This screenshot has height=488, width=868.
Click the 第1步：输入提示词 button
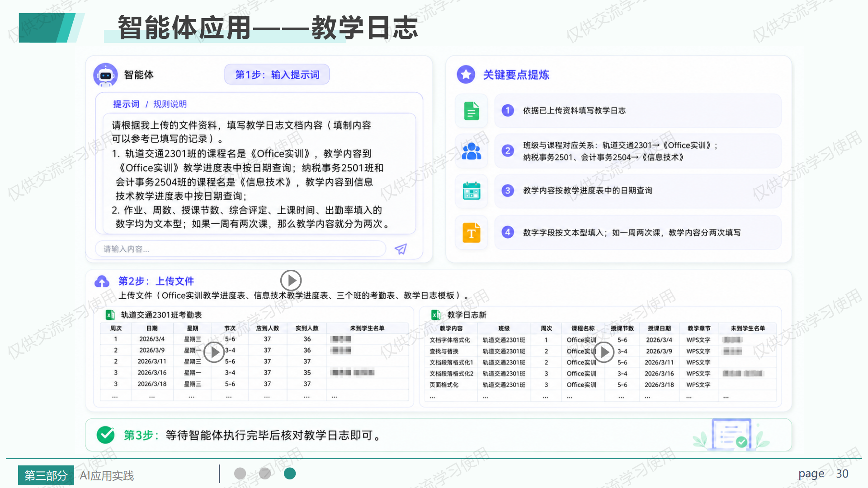pyautogui.click(x=277, y=75)
